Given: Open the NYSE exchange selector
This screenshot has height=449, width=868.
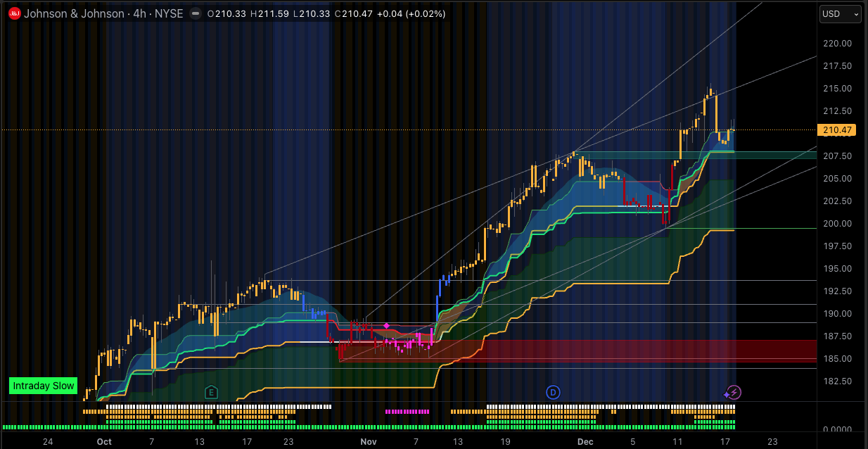Looking at the screenshot, I should point(170,13).
